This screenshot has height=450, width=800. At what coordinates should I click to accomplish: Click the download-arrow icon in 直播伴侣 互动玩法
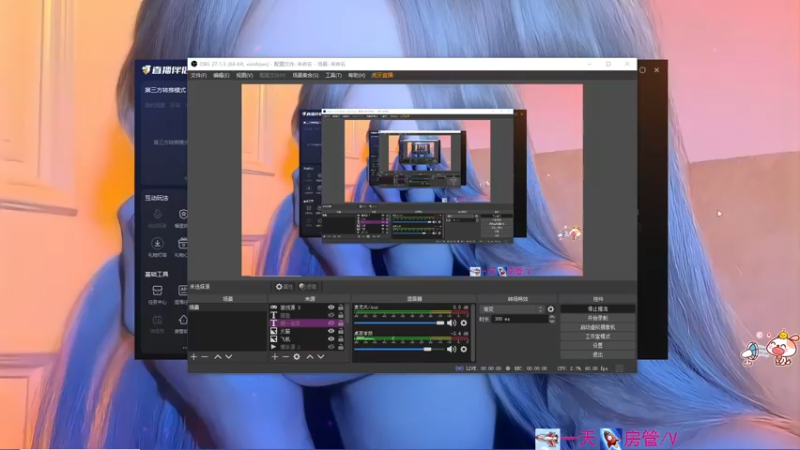(157, 243)
